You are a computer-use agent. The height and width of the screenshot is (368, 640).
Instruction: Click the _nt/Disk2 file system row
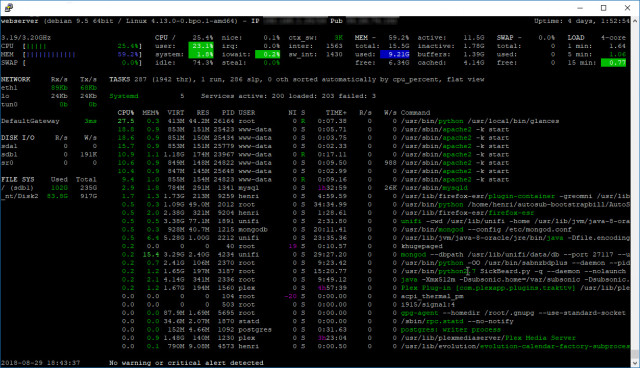(49, 196)
